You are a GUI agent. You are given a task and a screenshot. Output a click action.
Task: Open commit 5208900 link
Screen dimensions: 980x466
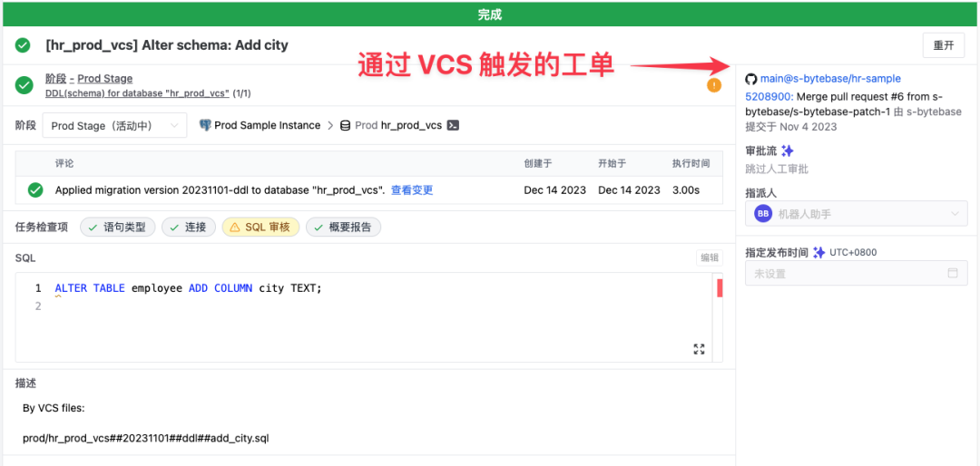[769, 97]
